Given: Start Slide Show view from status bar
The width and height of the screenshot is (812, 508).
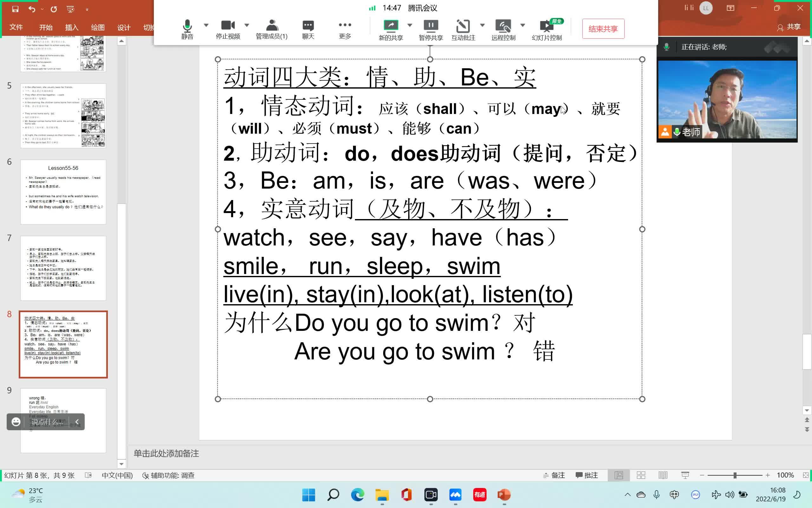Looking at the screenshot, I should coord(685,475).
